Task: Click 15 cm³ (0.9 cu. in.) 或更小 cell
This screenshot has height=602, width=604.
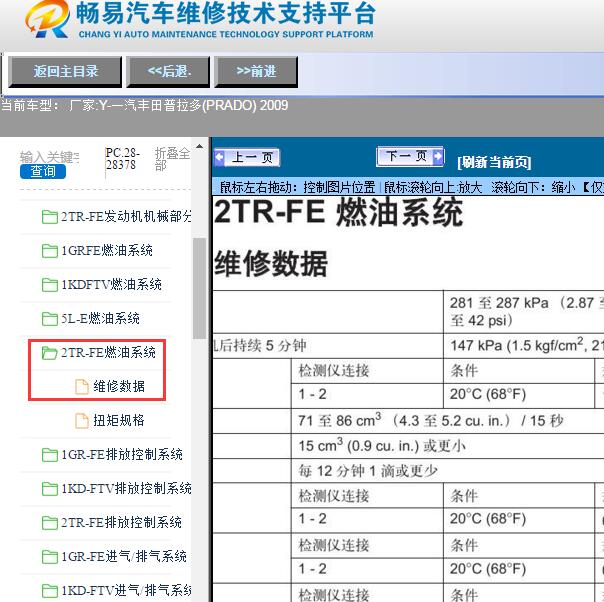Action: pyautogui.click(x=448, y=446)
